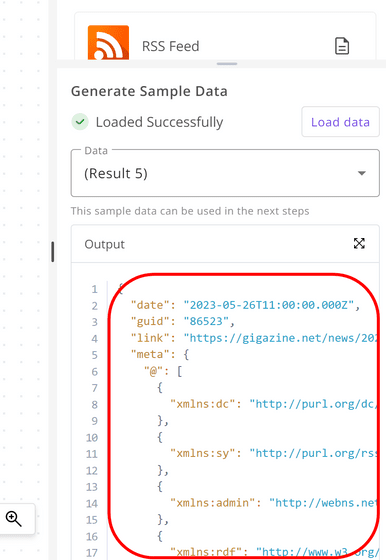This screenshot has width=386, height=560.
Task: Select the Data field showing (Result 5)
Action: tap(225, 173)
